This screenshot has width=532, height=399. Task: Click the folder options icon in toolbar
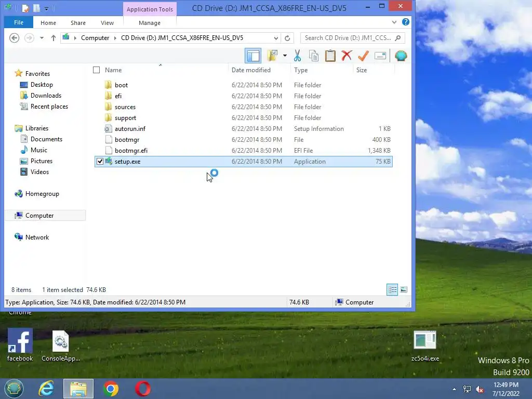click(x=272, y=56)
